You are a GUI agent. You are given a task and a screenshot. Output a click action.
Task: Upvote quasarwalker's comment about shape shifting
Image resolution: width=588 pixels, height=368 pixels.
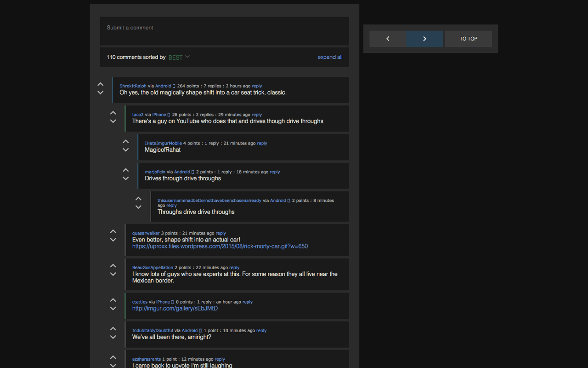113,231
